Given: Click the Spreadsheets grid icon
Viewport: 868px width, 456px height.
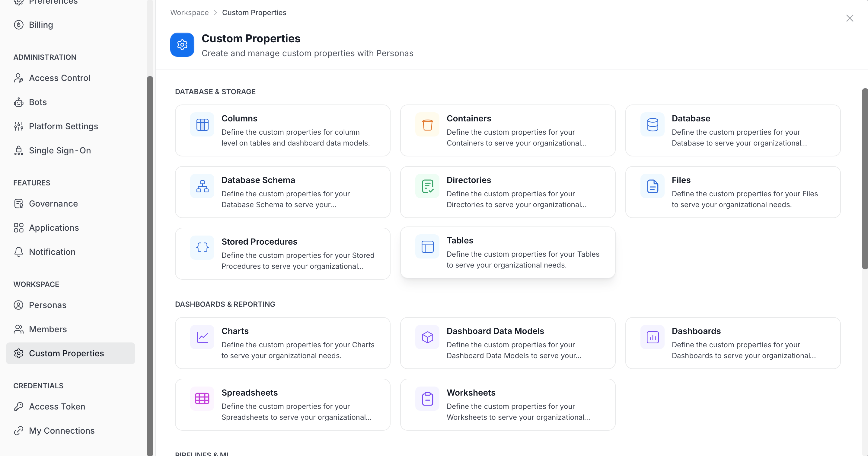Looking at the screenshot, I should pos(202,399).
